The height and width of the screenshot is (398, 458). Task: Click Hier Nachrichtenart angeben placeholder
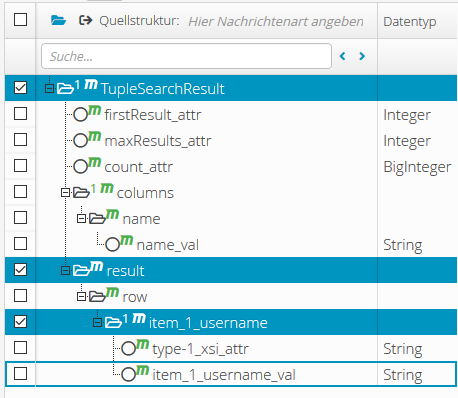coord(276,22)
